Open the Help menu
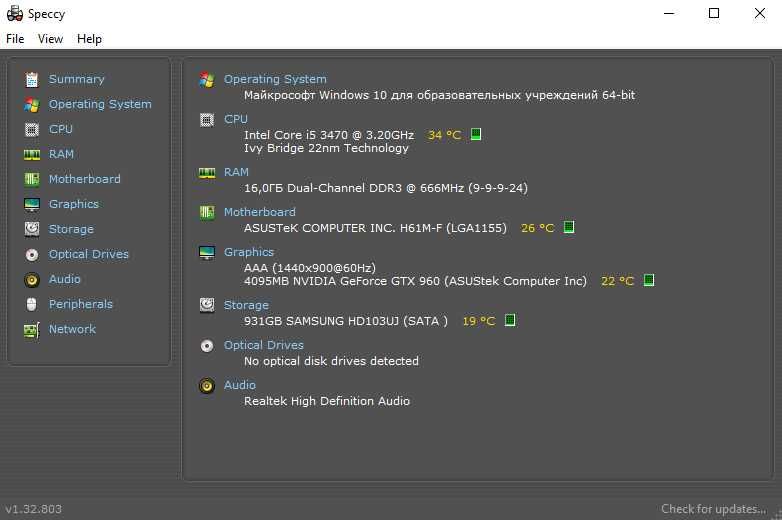Viewport: 782px width, 520px height. point(89,39)
